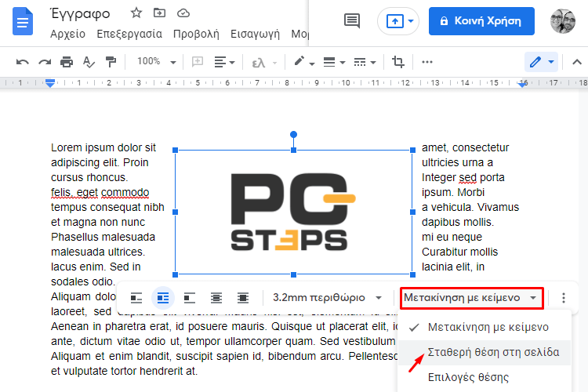Open the border dash style dropdown
The height and width of the screenshot is (392, 588).
pyautogui.click(x=365, y=62)
